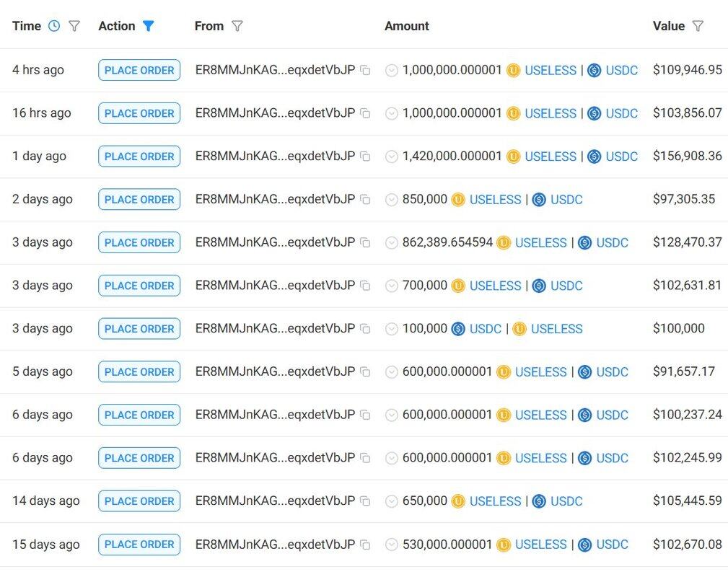Click USELESS token icon in 16 hrs ago row
Image resolution: width=728 pixels, height=577 pixels.
513,113
